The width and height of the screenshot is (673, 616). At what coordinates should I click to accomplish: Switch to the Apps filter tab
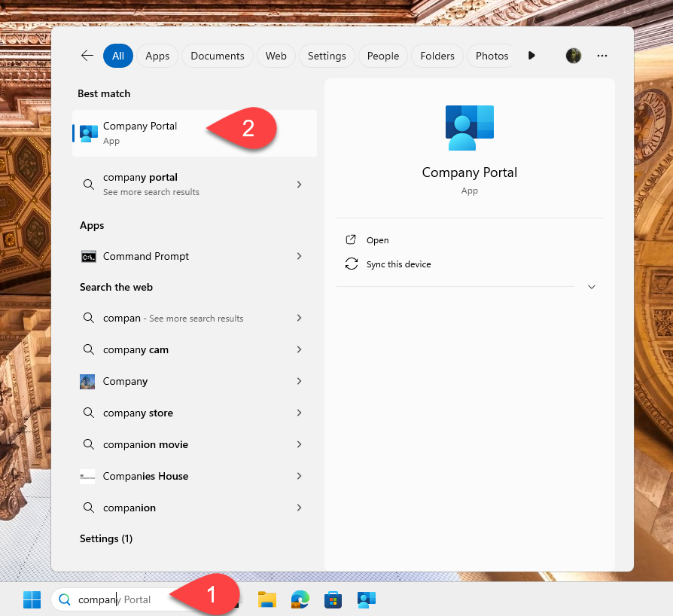coord(157,56)
